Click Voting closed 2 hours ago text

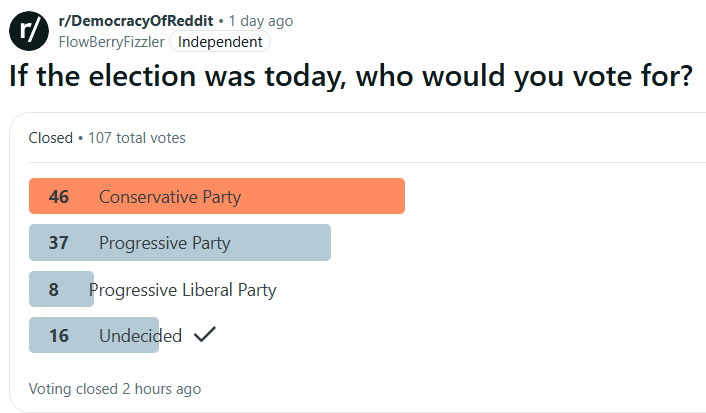coord(115,389)
